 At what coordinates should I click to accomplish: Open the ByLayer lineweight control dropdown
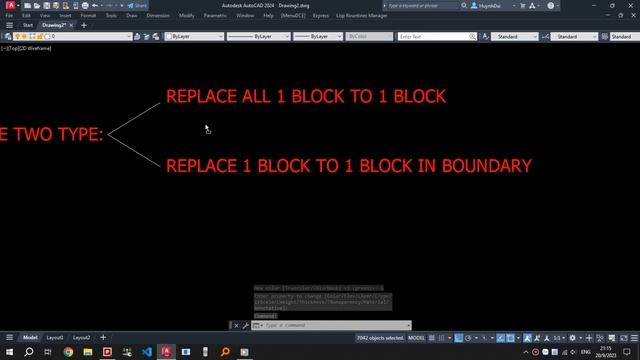[318, 37]
